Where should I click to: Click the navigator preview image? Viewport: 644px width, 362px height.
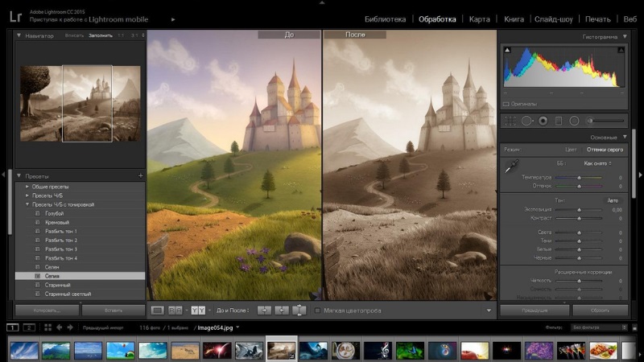click(x=80, y=104)
